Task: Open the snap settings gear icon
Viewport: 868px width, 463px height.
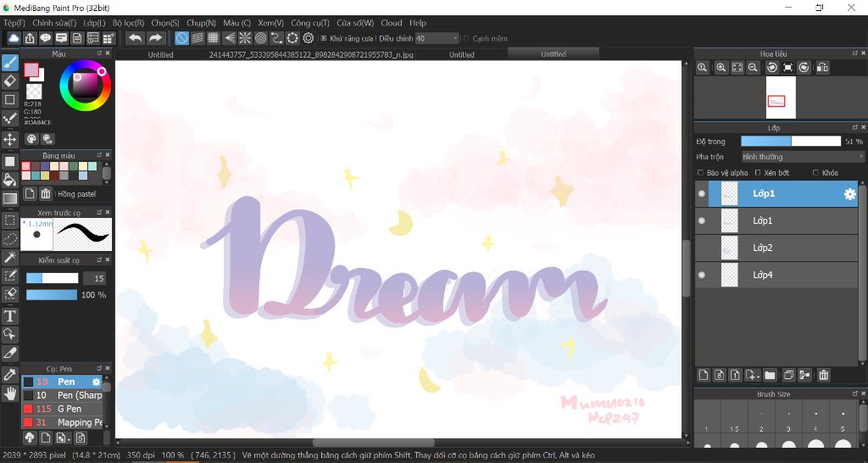Action: [x=309, y=38]
